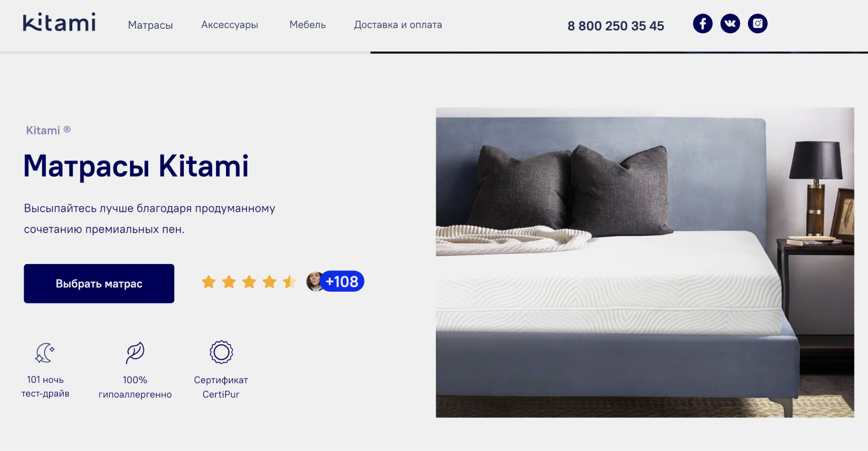Click the Выбрать матрас button
This screenshot has height=451, width=868.
99,284
